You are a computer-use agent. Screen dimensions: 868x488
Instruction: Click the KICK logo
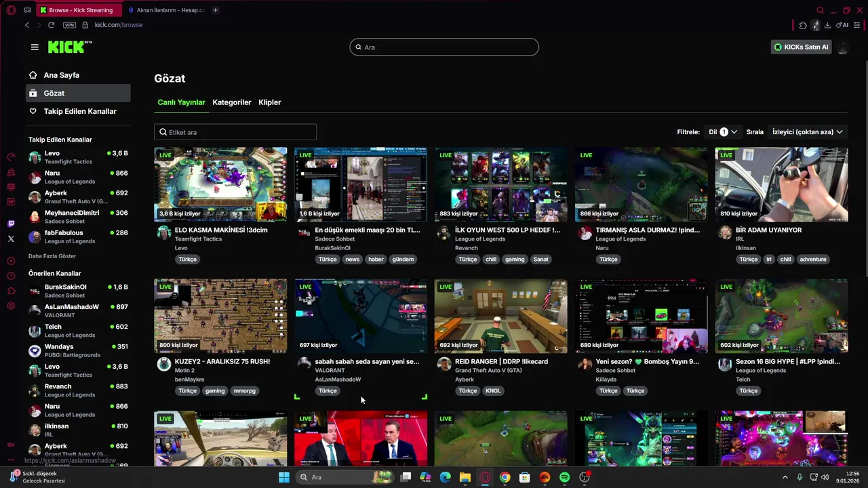tap(70, 47)
